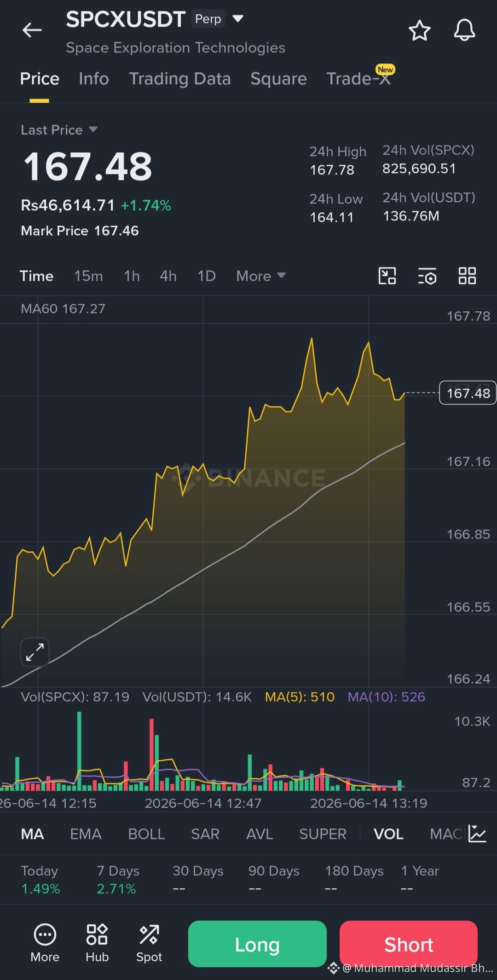497x980 pixels.
Task: Tap the Space Exploration Technologies subtitle
Action: 175,48
